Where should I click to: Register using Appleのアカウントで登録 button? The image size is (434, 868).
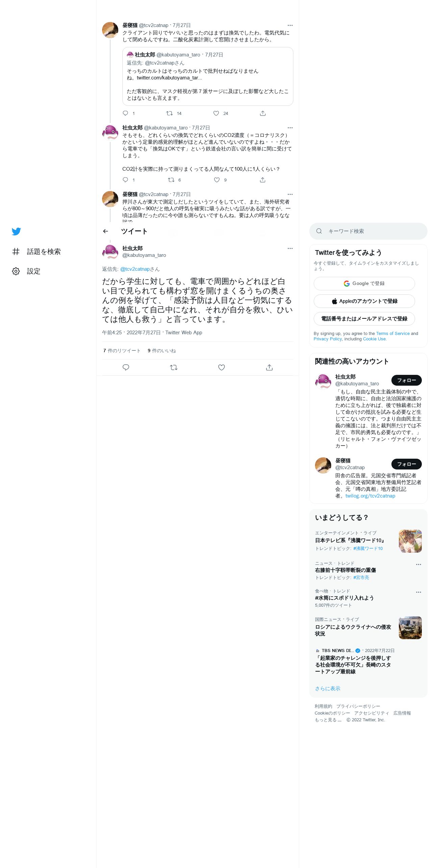pos(364,301)
